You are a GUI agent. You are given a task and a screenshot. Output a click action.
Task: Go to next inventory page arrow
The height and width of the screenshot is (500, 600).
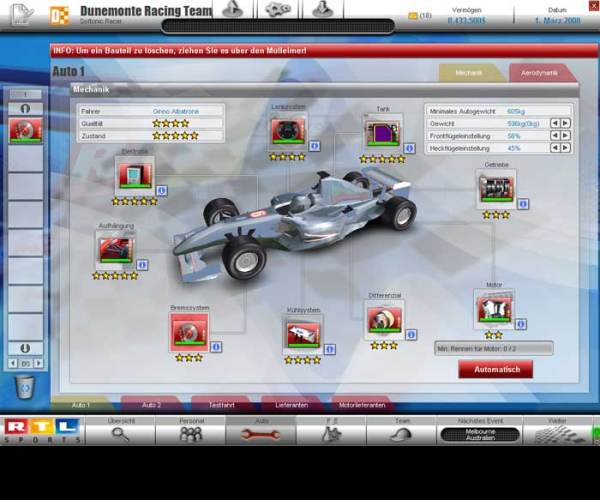(x=38, y=363)
